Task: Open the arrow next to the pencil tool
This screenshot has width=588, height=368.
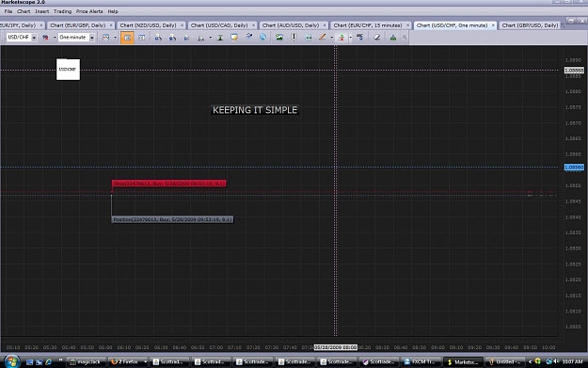Action: coord(331,38)
